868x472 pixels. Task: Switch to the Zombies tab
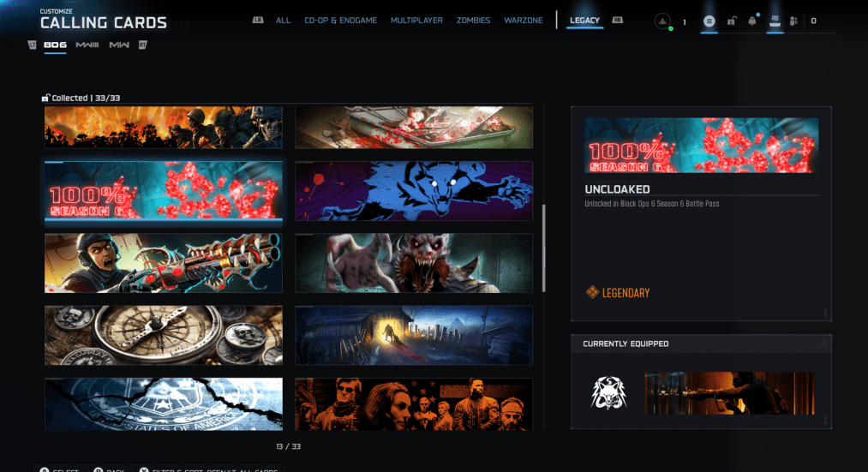coord(474,21)
